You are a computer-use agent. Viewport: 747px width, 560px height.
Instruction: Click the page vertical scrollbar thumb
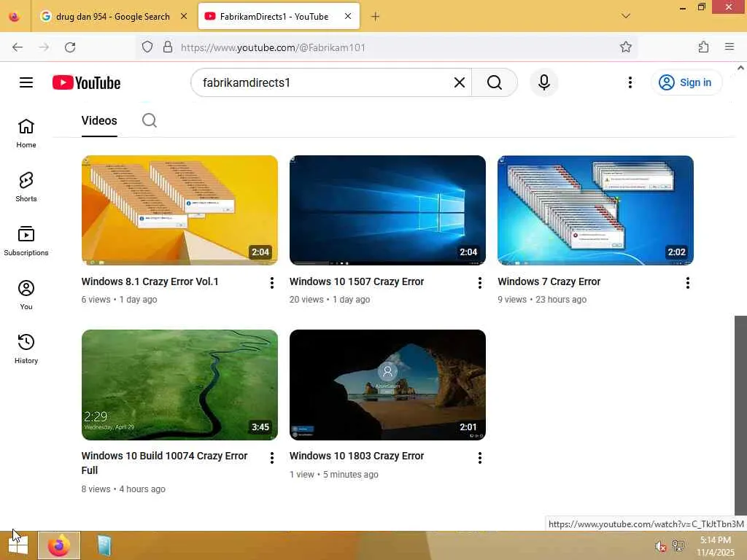(740, 415)
